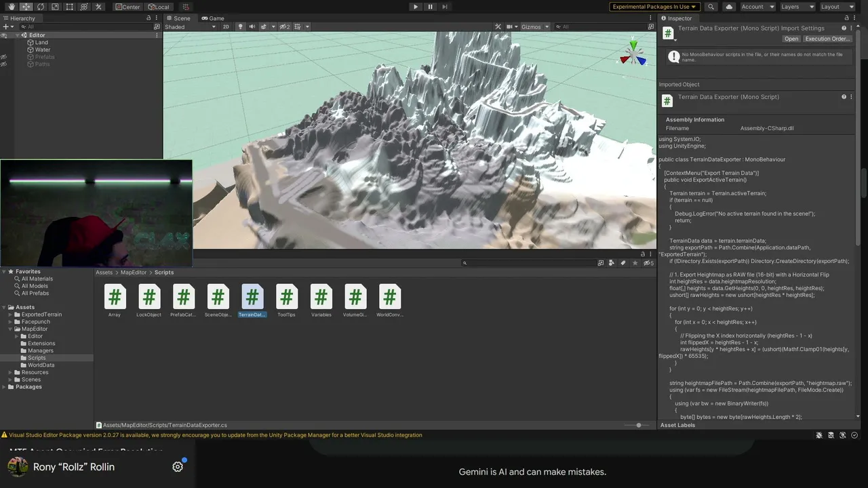Open Experimental Packages In Use dropdown
Image resolution: width=868 pixels, height=488 pixels.
(x=654, y=7)
